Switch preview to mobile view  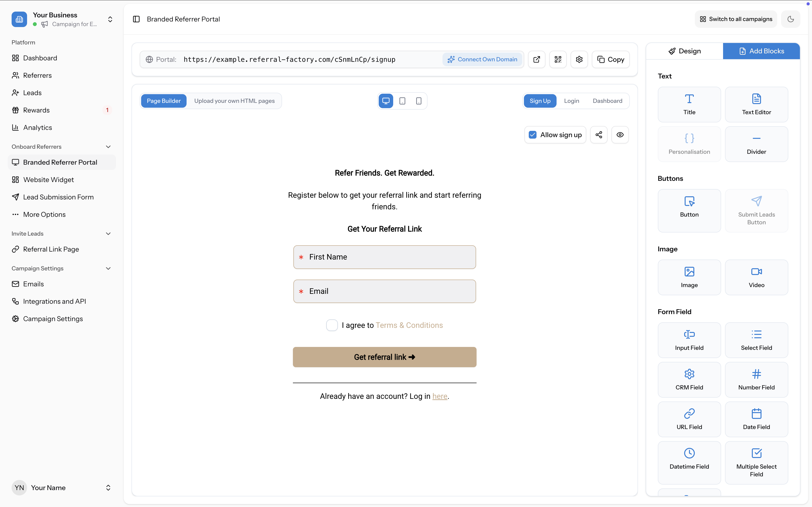tap(419, 101)
